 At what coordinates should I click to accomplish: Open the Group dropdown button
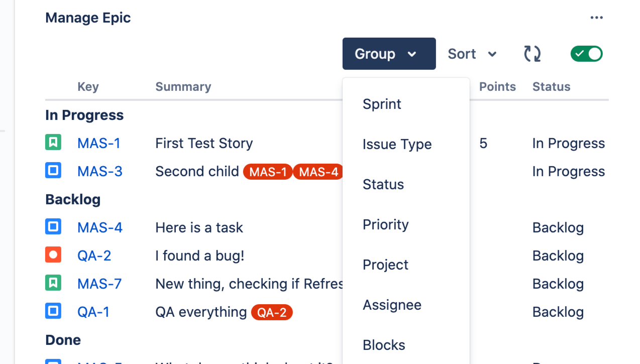tap(389, 54)
